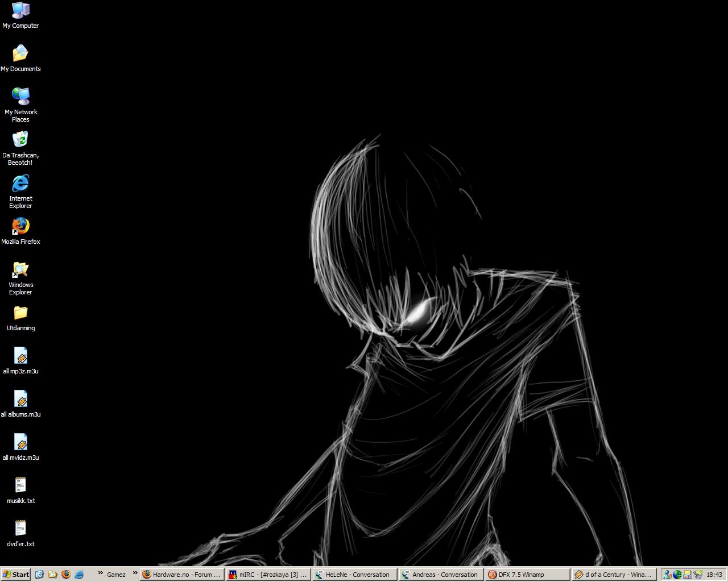
Task: Click the rightmost tray icon before the clock
Action: 698,575
